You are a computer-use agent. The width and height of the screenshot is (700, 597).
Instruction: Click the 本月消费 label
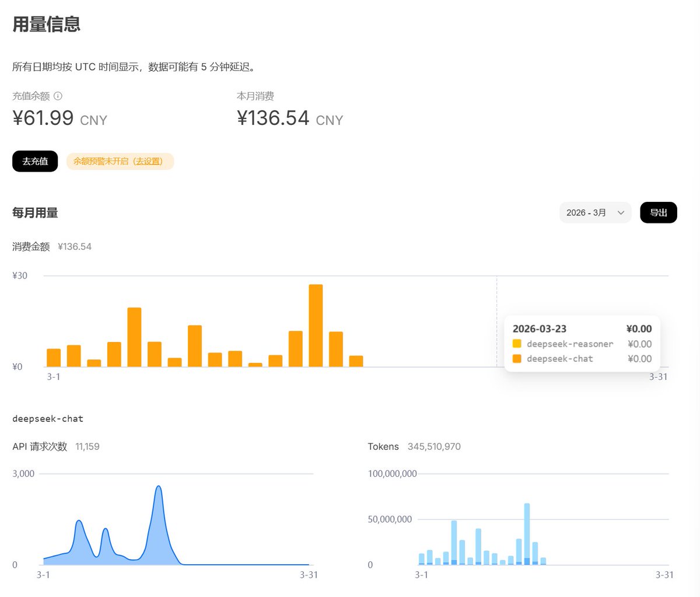(256, 96)
